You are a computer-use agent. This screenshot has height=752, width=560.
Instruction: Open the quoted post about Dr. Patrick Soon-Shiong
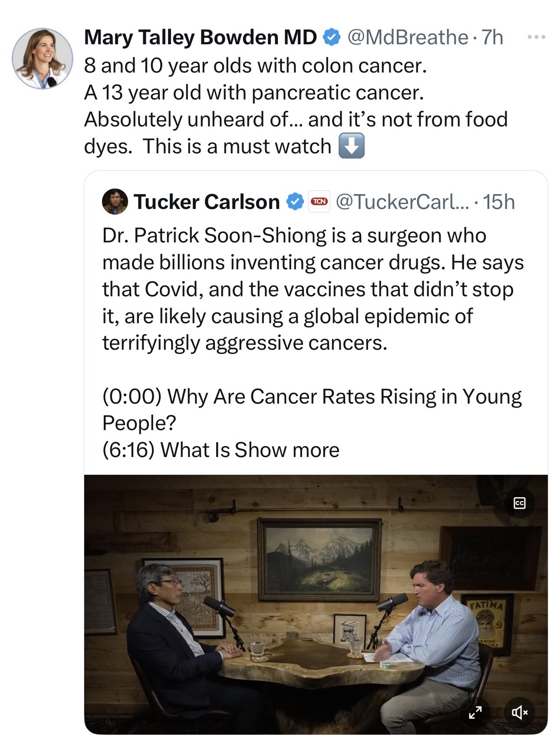tap(313, 289)
